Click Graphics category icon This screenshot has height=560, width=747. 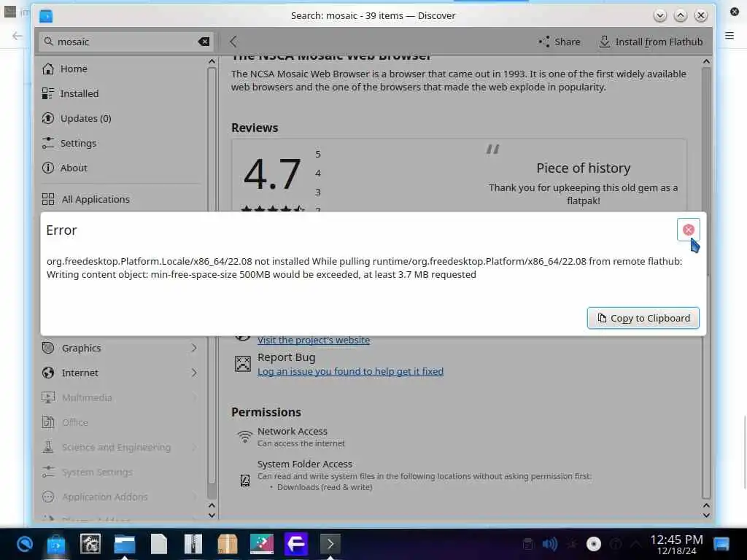(48, 348)
